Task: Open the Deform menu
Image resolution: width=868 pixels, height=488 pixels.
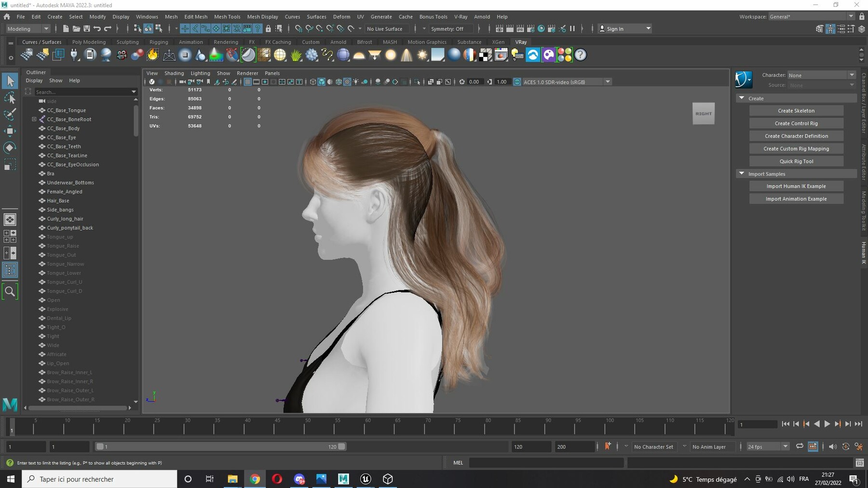Action: [x=341, y=16]
